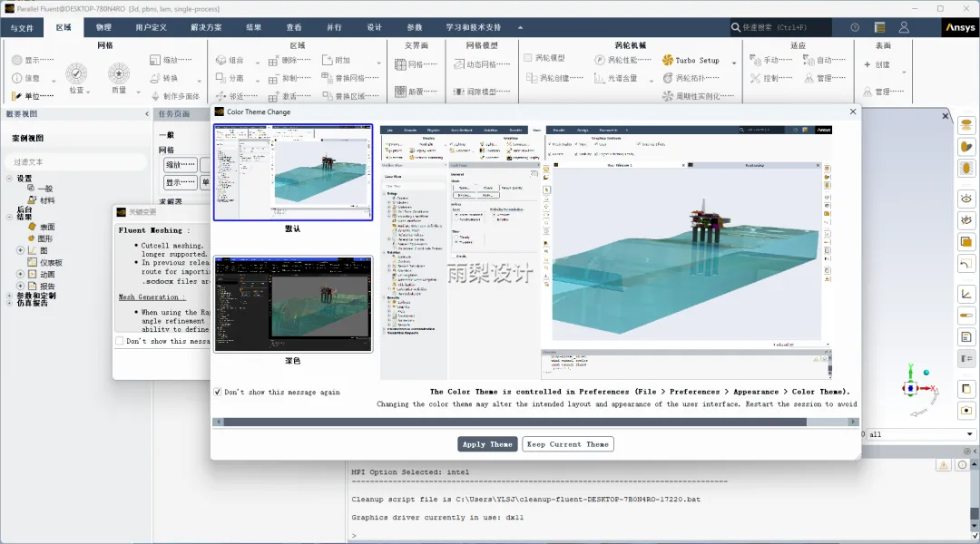This screenshot has width=980, height=544.
Task: Click the 手动 (Manual) adapt button
Action: (x=771, y=60)
